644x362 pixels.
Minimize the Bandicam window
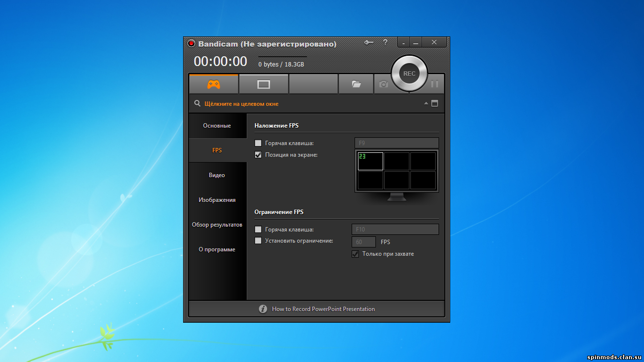pos(416,43)
